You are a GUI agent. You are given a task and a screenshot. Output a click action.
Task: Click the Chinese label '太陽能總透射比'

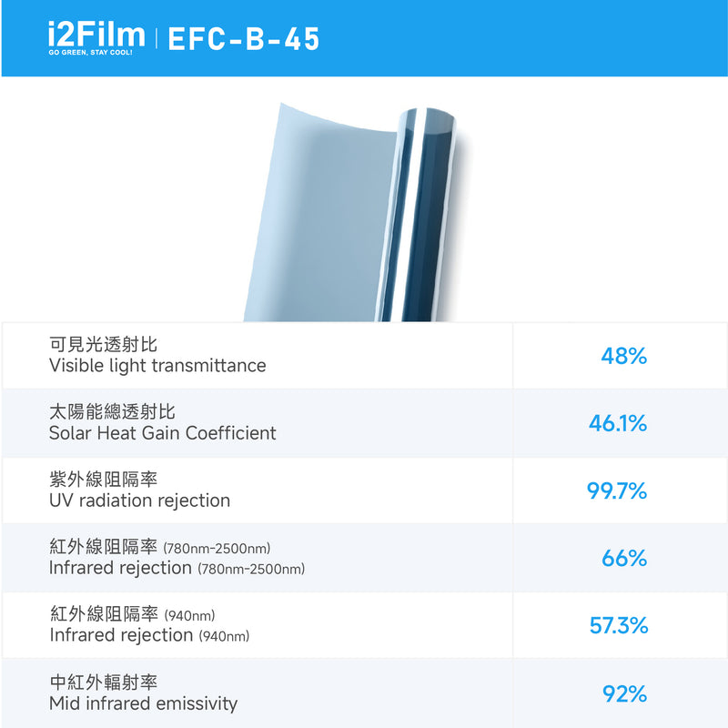point(112,412)
